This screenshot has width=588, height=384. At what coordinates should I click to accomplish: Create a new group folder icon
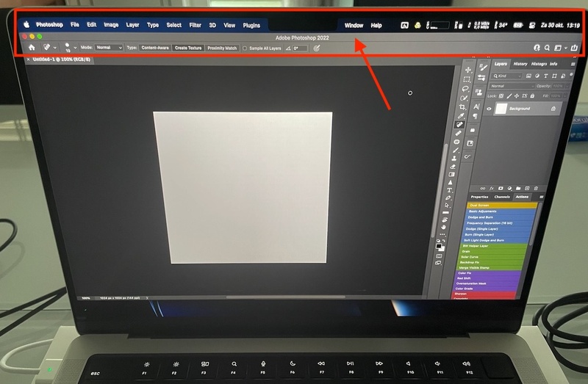click(518, 189)
